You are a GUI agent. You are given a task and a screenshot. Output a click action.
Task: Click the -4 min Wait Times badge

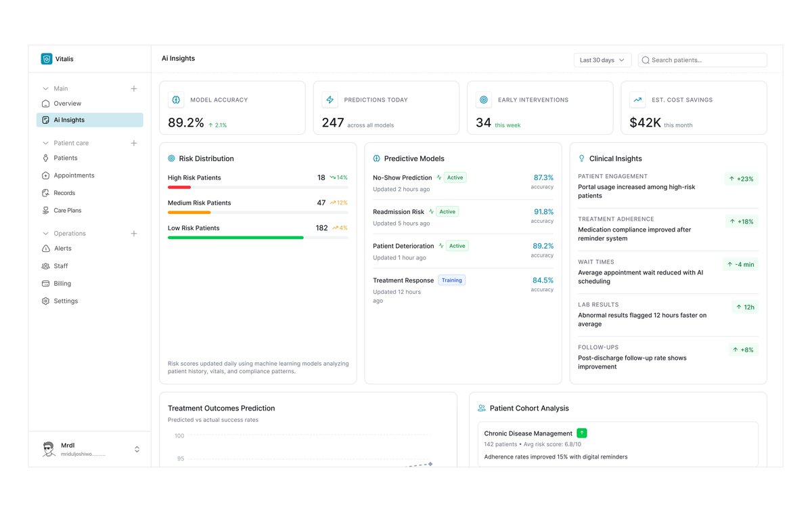coord(741,265)
